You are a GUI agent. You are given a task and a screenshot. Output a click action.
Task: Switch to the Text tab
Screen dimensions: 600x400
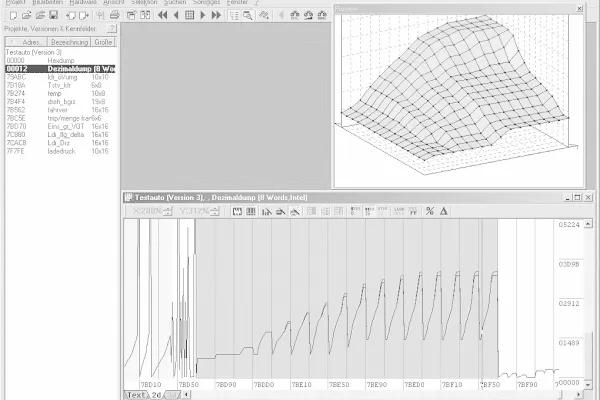[x=136, y=395]
